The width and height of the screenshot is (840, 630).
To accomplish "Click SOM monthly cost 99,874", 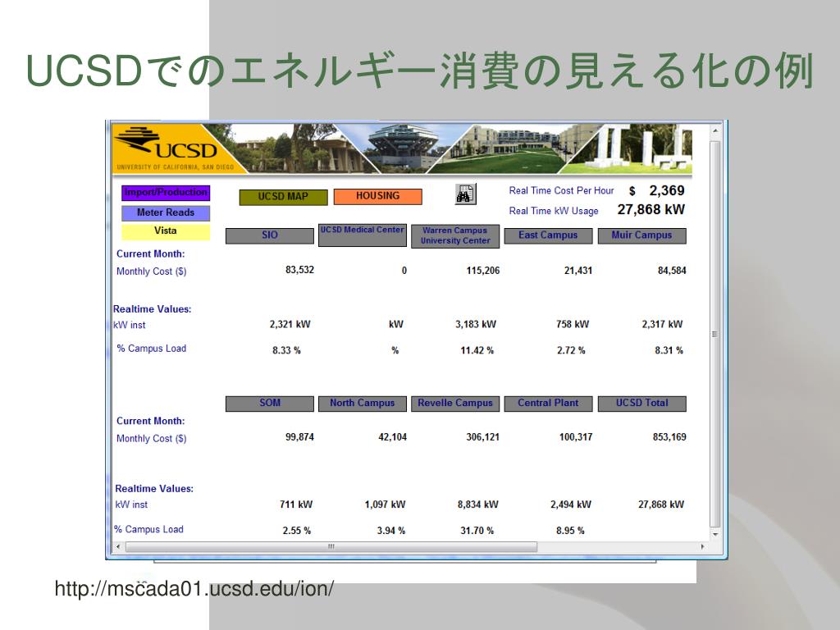I will coord(299,437).
